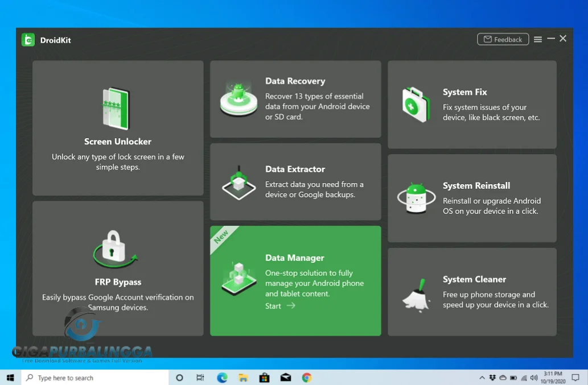Open the taskbar clock and date
The height and width of the screenshot is (385, 588).
(553, 378)
